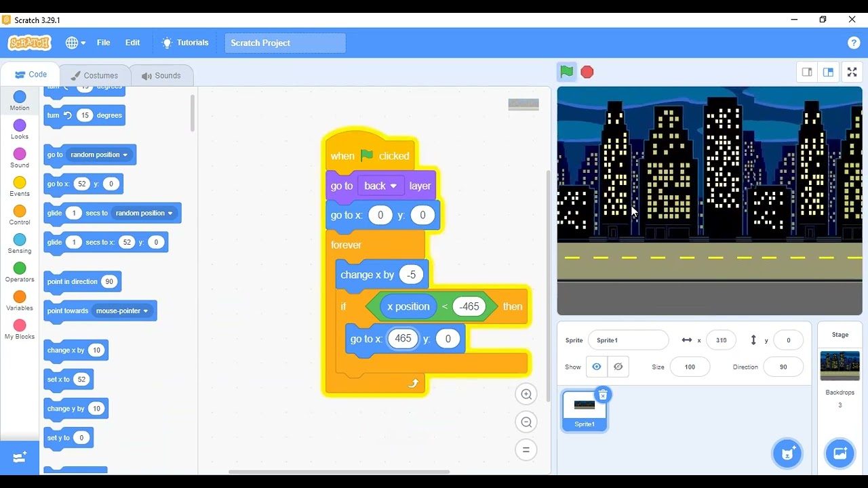Enter full screen stage mode
The height and width of the screenshot is (488, 868).
[852, 72]
